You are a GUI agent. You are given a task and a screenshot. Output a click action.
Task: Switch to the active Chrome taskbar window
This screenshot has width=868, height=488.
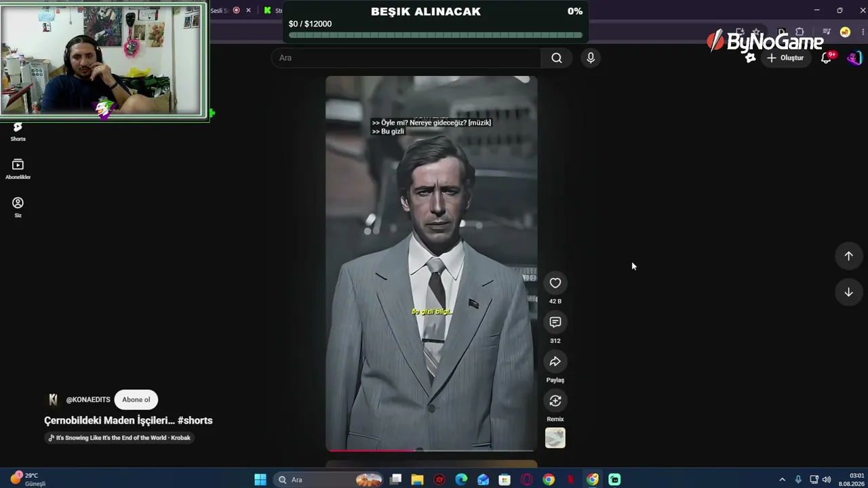593,480
